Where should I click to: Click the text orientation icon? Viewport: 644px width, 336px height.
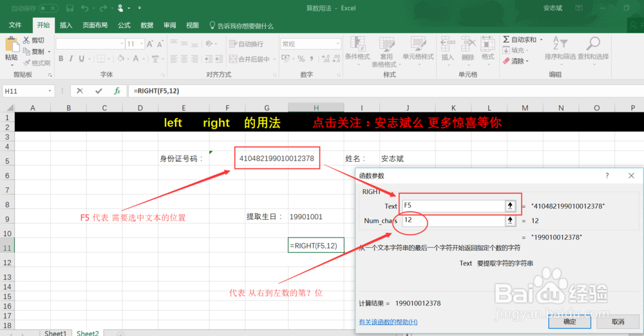click(209, 44)
